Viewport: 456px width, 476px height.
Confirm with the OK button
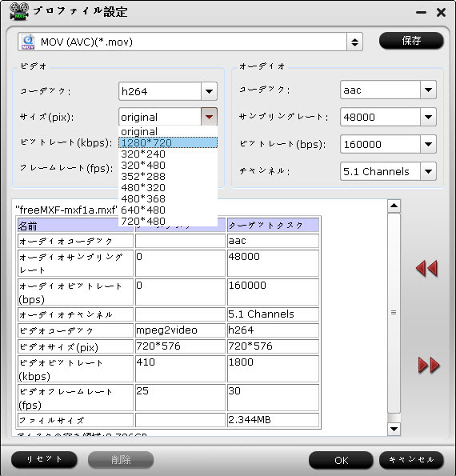(341, 460)
